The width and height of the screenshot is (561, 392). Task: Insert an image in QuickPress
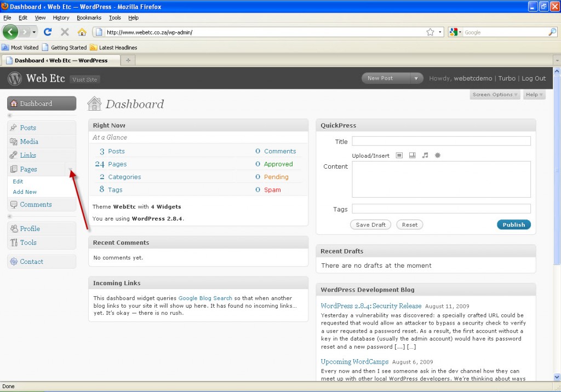[399, 155]
